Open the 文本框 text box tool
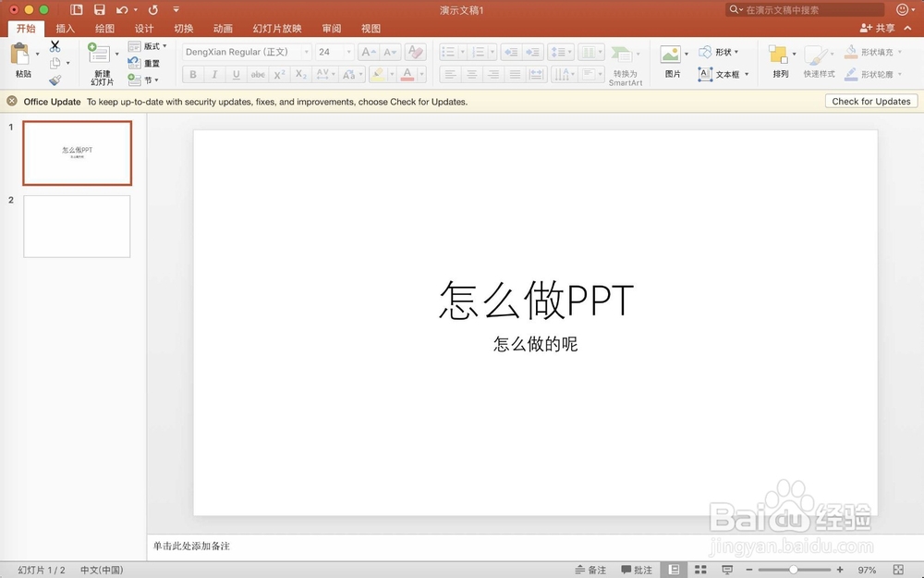Image resolution: width=924 pixels, height=578 pixels. (725, 74)
